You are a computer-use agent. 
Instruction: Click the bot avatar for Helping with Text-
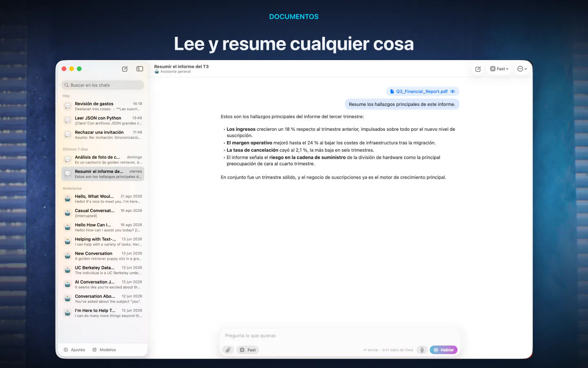(68, 242)
